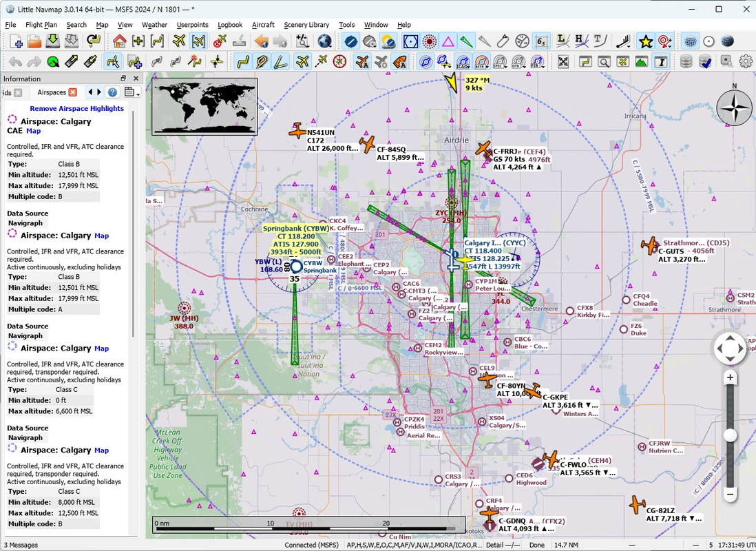The height and width of the screenshot is (551, 756).
Task: Delete the user aircraft trail
Action: pos(220,41)
